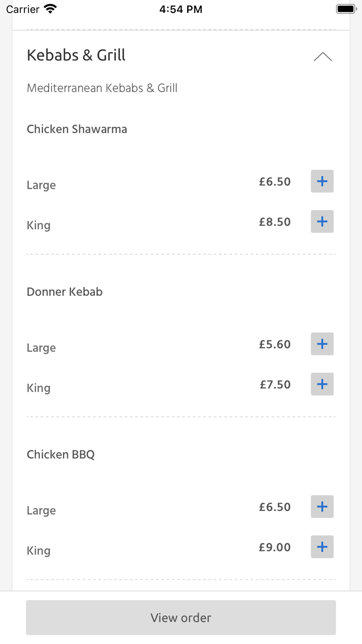Add King Chicken BBQ to order

click(322, 547)
